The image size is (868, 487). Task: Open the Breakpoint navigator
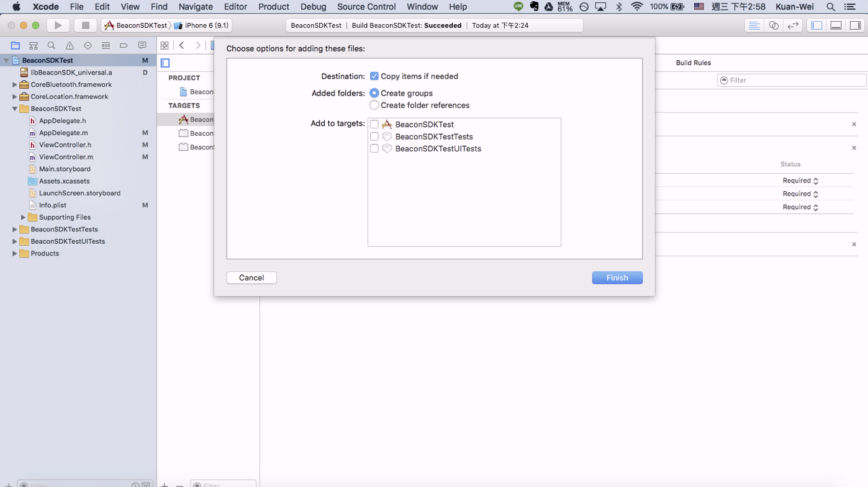pos(124,45)
